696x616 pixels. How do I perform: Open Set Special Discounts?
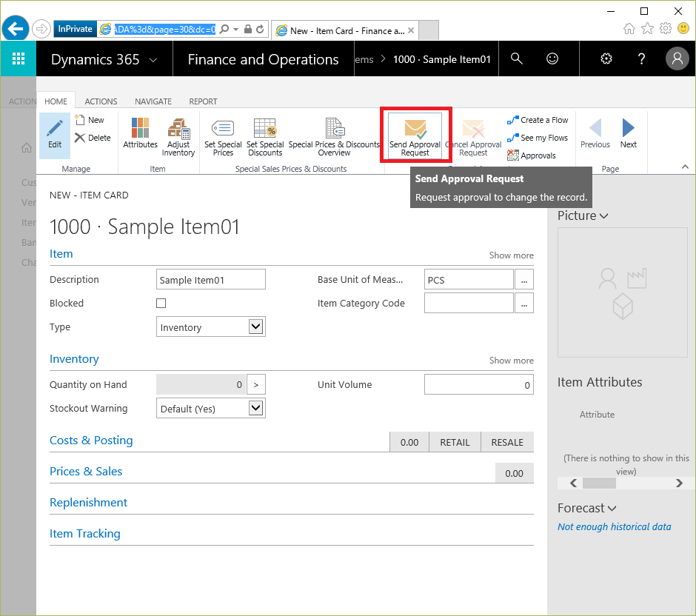pyautogui.click(x=265, y=137)
